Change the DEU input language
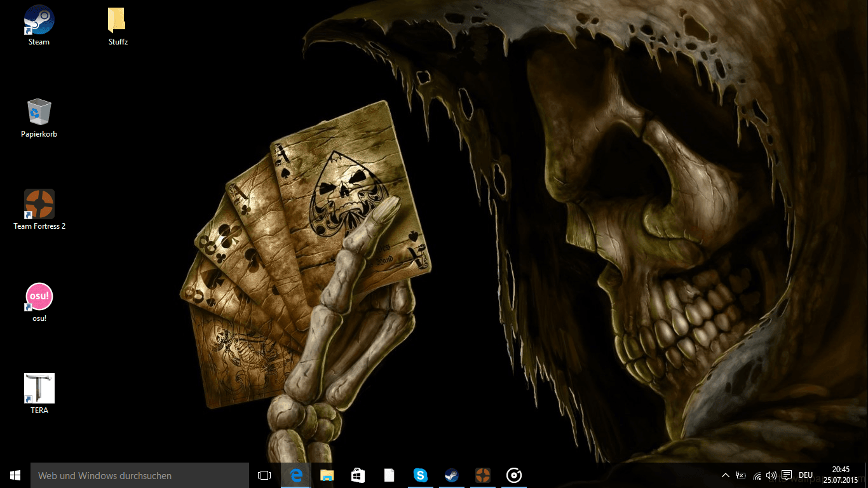 click(x=806, y=475)
